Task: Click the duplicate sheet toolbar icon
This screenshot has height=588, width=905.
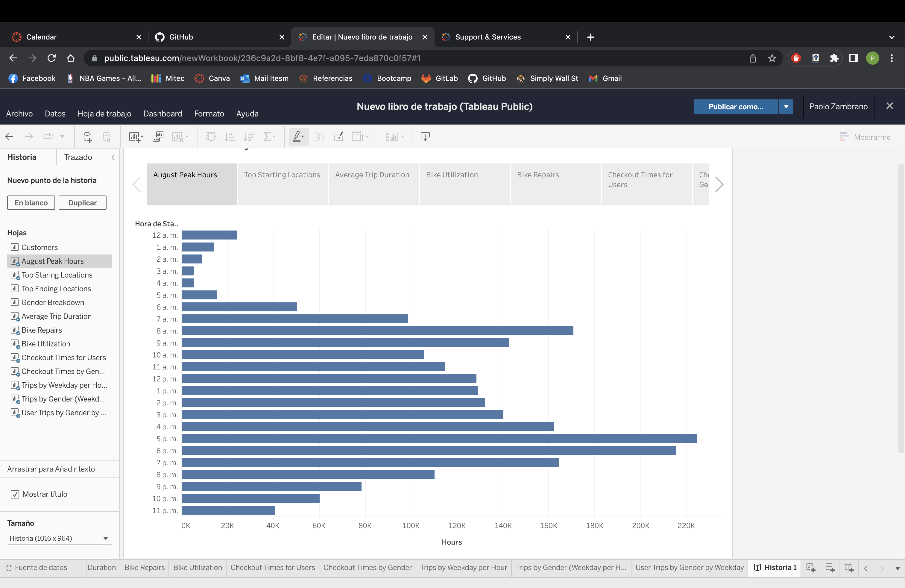Action: (x=158, y=137)
